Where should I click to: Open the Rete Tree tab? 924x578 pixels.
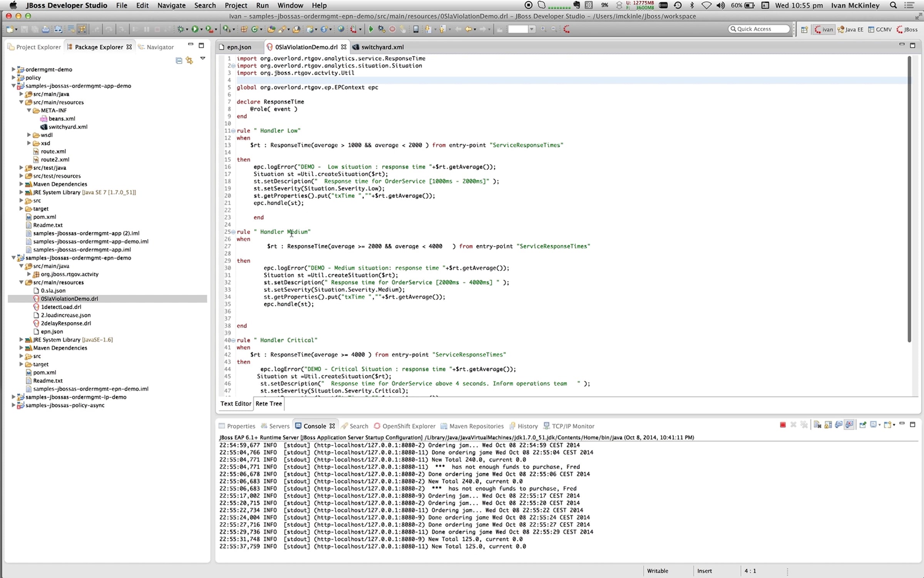pyautogui.click(x=269, y=403)
